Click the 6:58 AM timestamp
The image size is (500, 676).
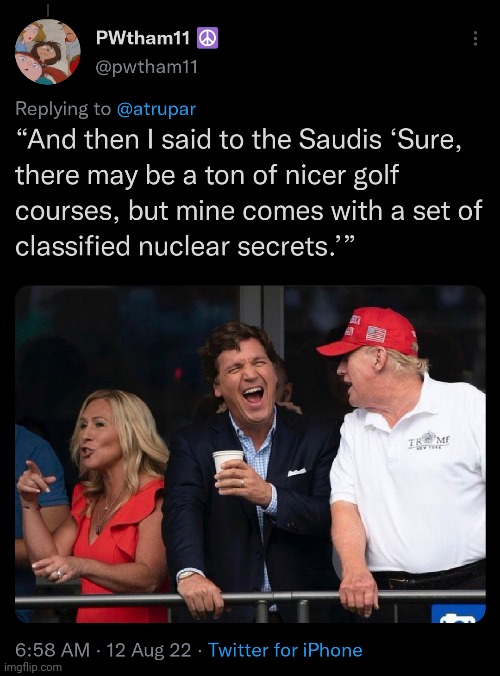(x=53, y=650)
